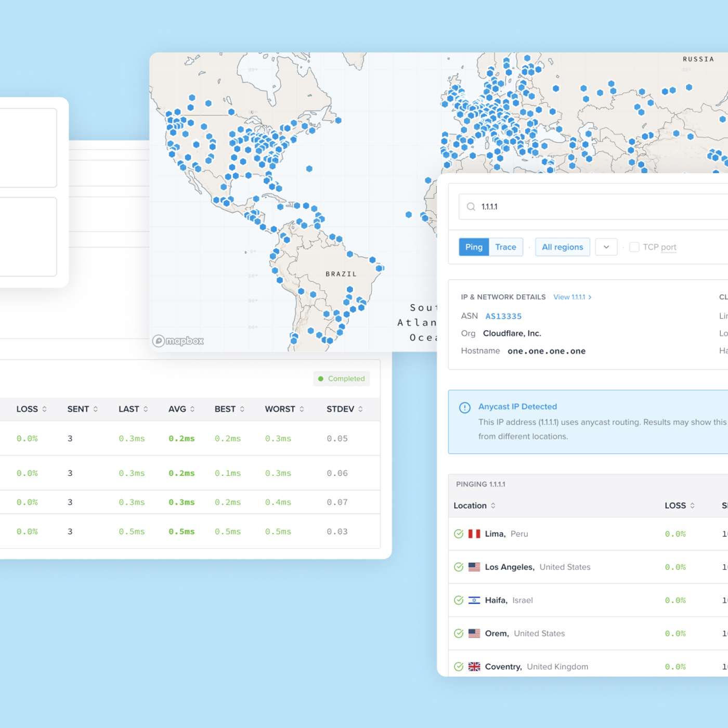Click the 0.1ms BEST value
Screen dimensions: 728x728
coord(228,474)
